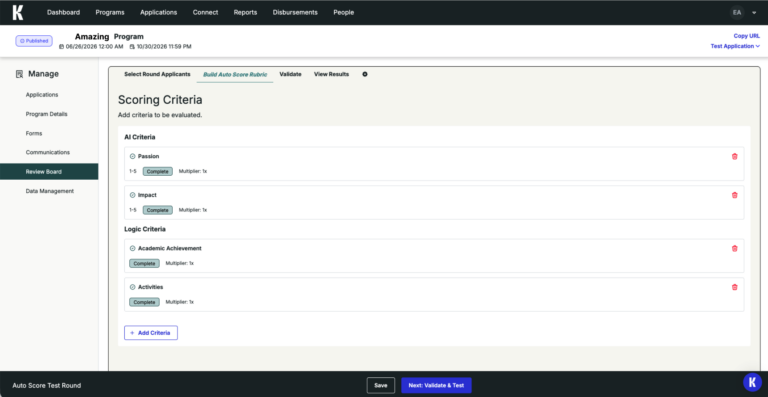Click the check circle icon beside Impact
The height and width of the screenshot is (397, 768).
(x=132, y=195)
